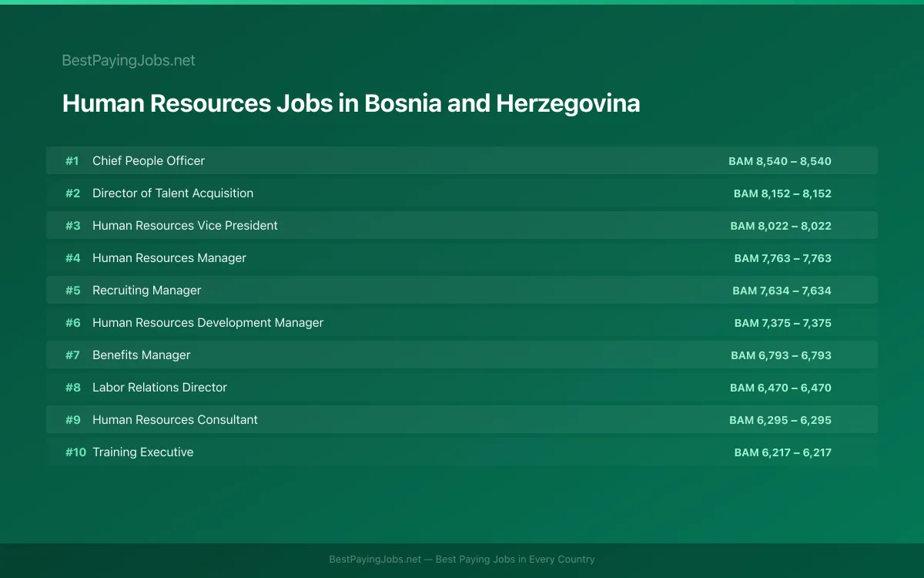This screenshot has height=578, width=924.
Task: Click the #4 rank number
Action: 72,257
